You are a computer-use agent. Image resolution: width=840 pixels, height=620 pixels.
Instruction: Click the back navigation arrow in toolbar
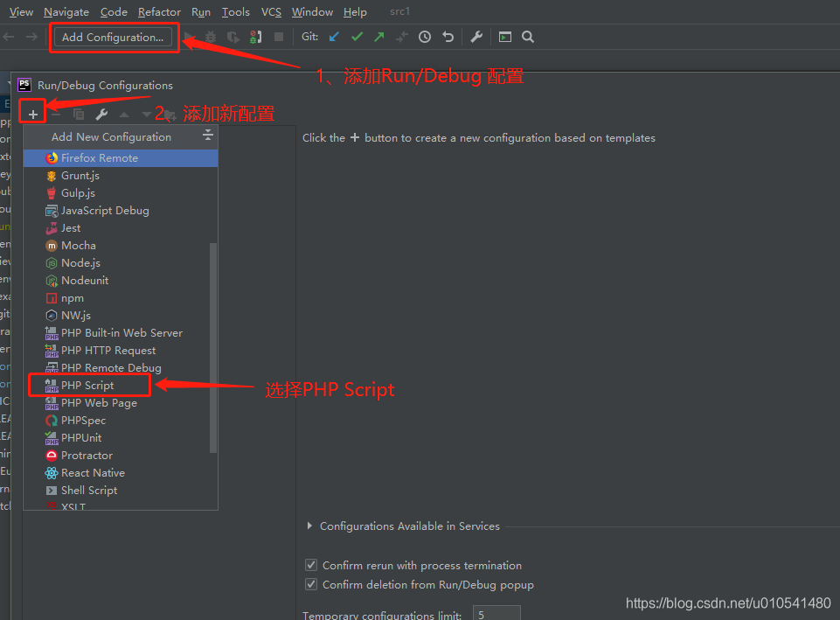(x=9, y=37)
